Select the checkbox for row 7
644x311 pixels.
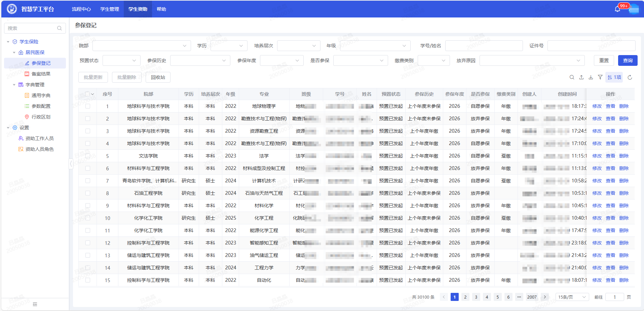tap(88, 181)
